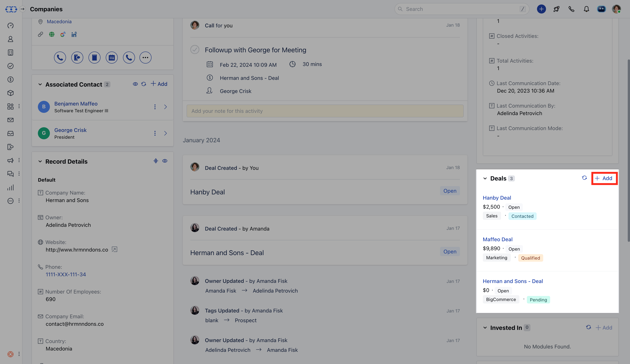Collapse the Associated Contact section

tap(40, 85)
